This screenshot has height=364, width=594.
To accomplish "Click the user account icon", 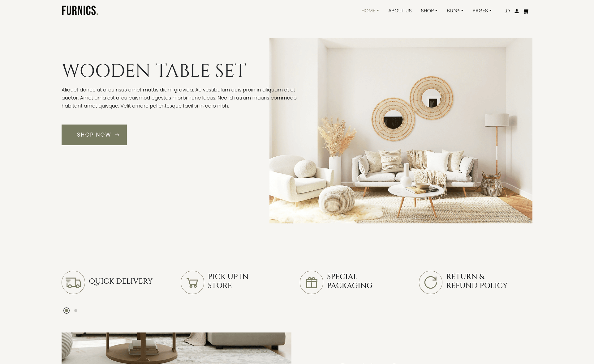I will [516, 11].
